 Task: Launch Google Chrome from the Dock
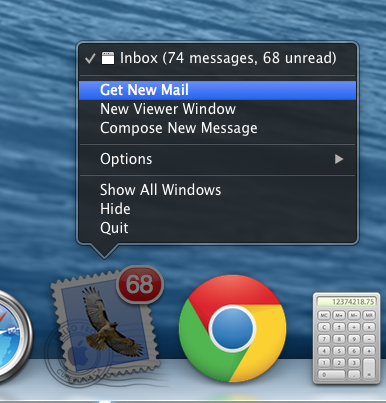click(232, 329)
